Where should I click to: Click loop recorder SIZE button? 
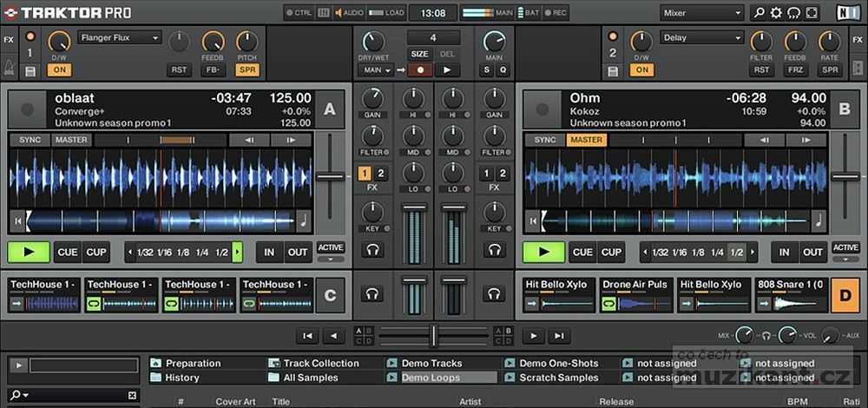419,54
